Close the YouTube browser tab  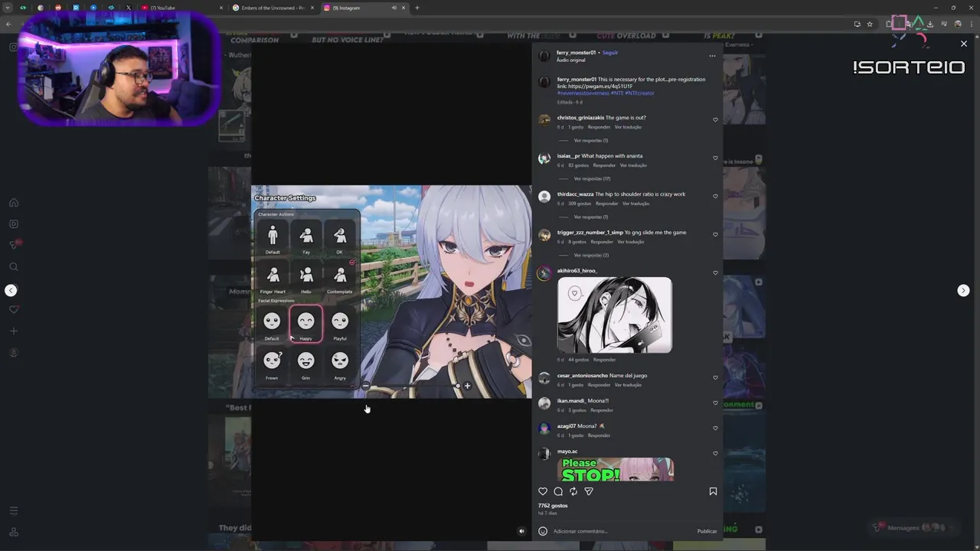pos(221,8)
